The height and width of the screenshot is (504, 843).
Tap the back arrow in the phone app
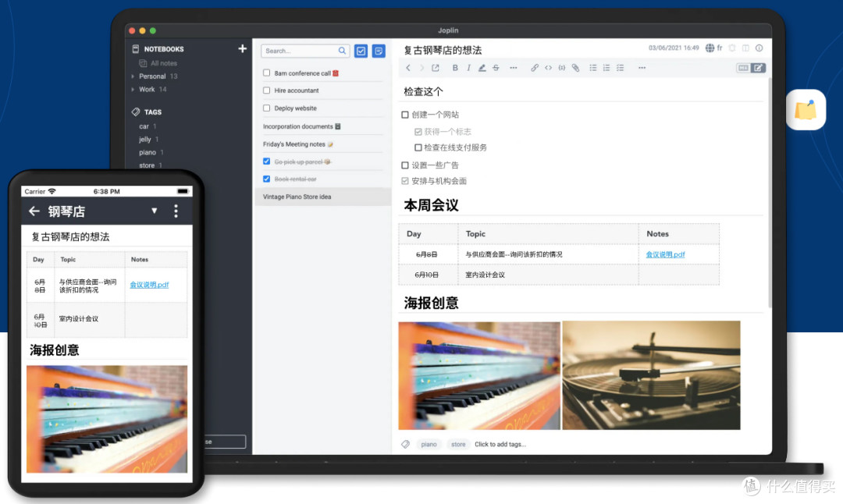click(x=34, y=211)
